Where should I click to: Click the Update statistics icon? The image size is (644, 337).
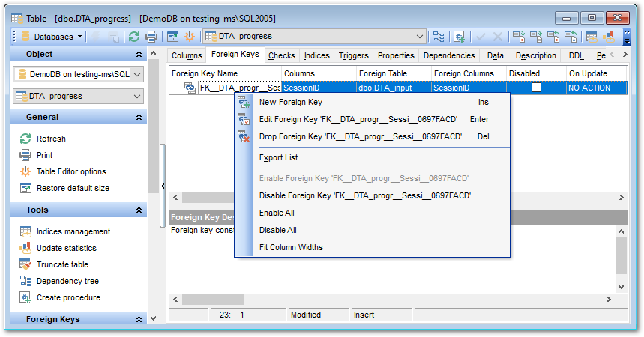pos(25,248)
